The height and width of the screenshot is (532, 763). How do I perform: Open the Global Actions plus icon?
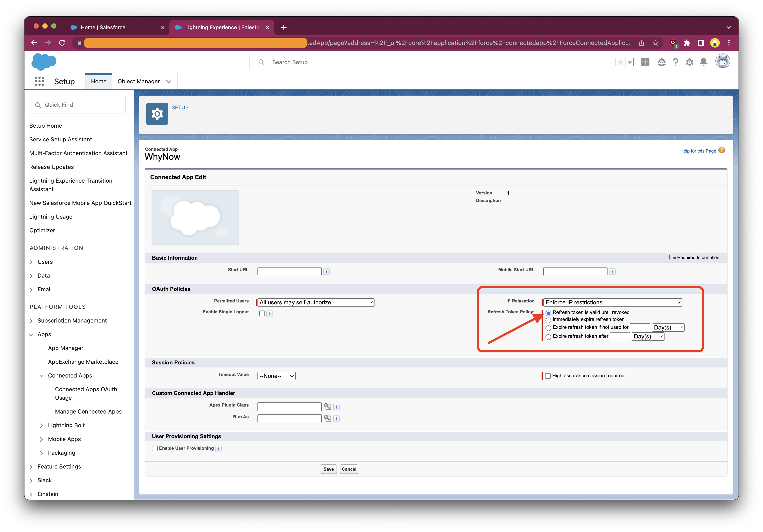click(x=645, y=62)
